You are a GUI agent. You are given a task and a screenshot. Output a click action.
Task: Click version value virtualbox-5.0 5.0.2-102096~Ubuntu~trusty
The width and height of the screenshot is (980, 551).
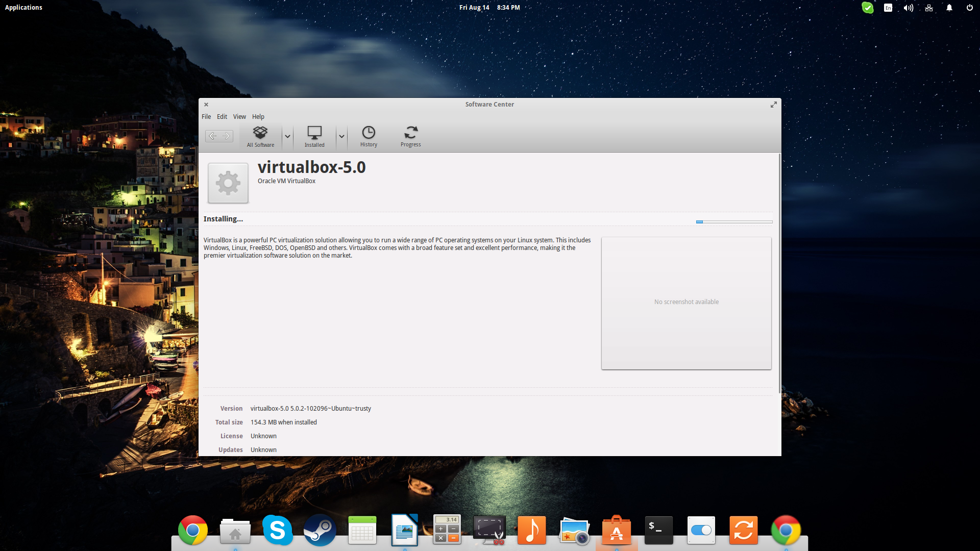pos(311,409)
